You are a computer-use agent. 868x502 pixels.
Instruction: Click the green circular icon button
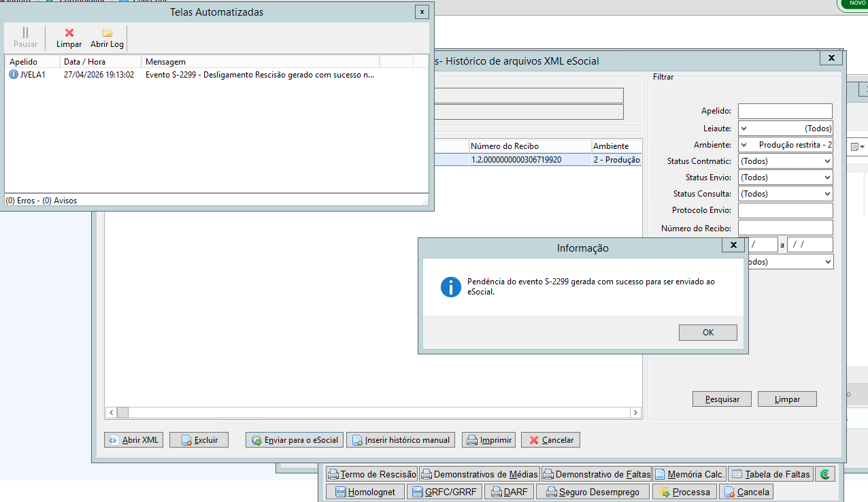point(825,474)
